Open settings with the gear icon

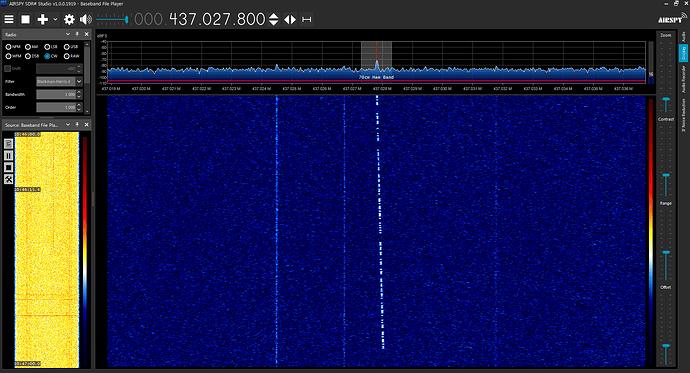pyautogui.click(x=69, y=19)
